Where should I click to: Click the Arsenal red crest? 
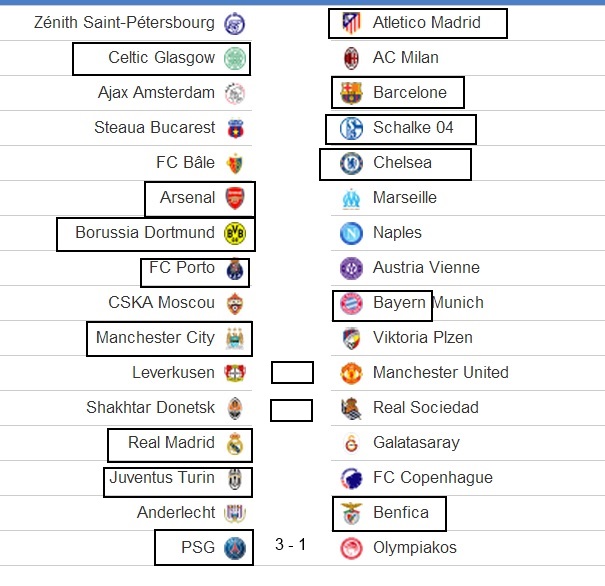[x=235, y=198]
